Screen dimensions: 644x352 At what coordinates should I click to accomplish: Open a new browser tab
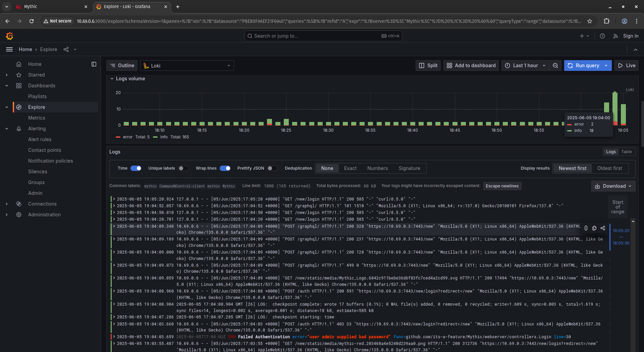tap(178, 7)
